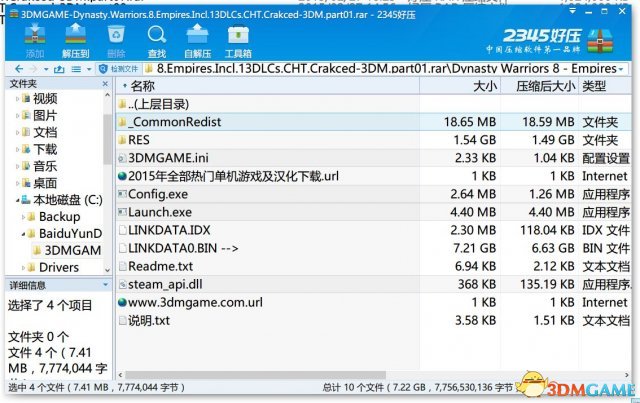Open the title bar menu dropdown triangle
Screen dimensions: 640x403
tap(572, 11)
